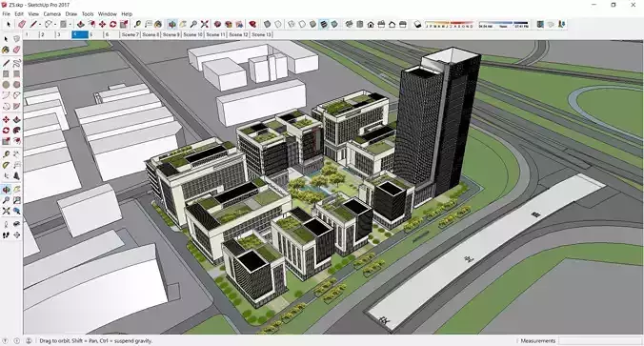Select the Tape Measure tool in the top toolbar
This screenshot has height=346, width=644.
[137, 24]
